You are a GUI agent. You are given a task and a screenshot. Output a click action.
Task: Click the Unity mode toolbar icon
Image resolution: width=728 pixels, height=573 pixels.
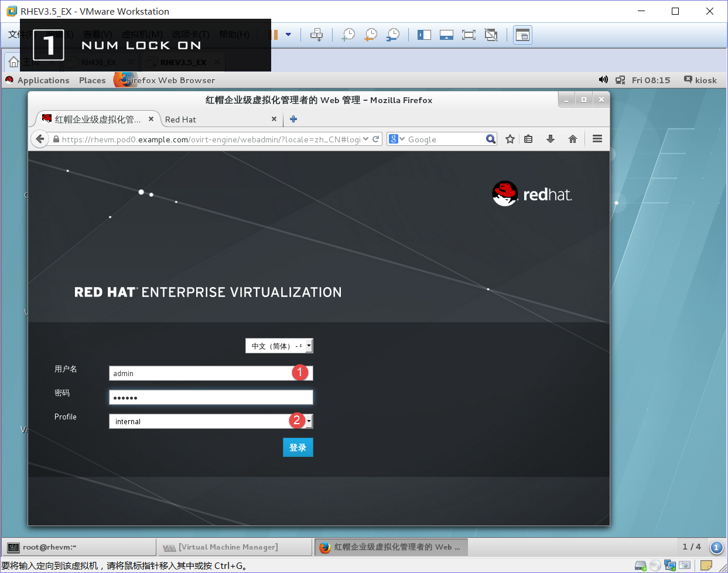[x=491, y=35]
